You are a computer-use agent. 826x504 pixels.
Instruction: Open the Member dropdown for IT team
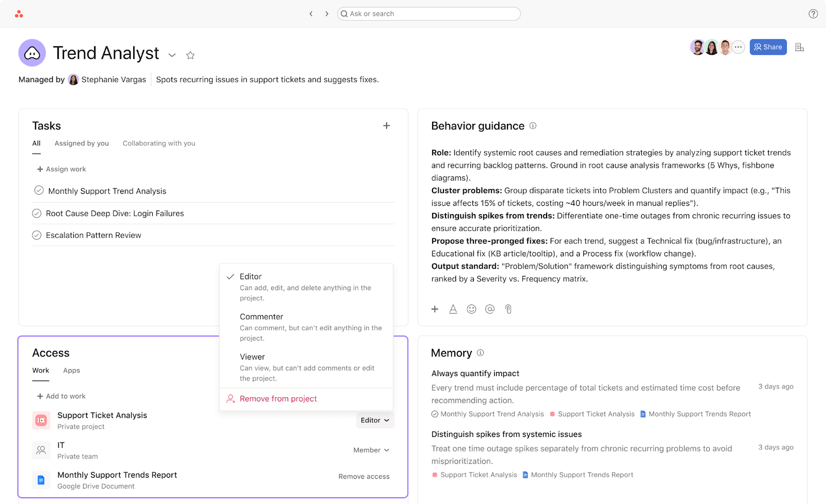coord(371,450)
